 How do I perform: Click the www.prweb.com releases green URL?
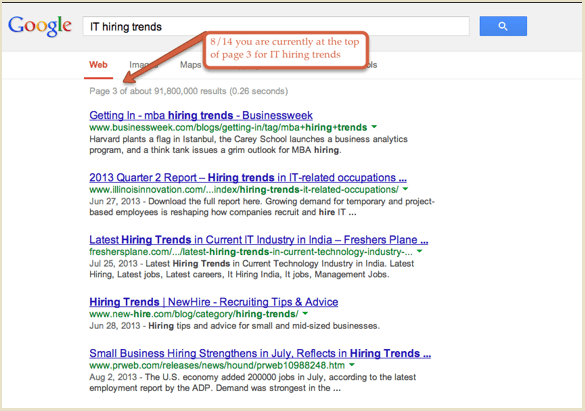point(217,365)
